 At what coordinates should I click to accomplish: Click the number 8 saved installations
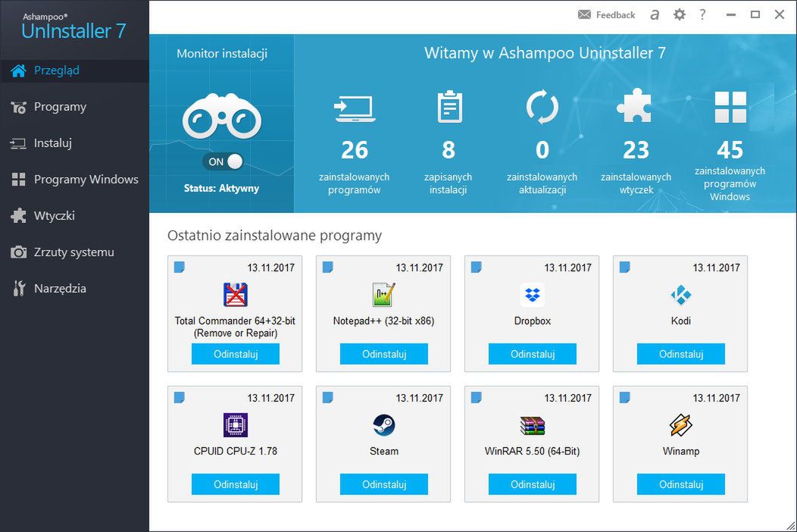[448, 150]
